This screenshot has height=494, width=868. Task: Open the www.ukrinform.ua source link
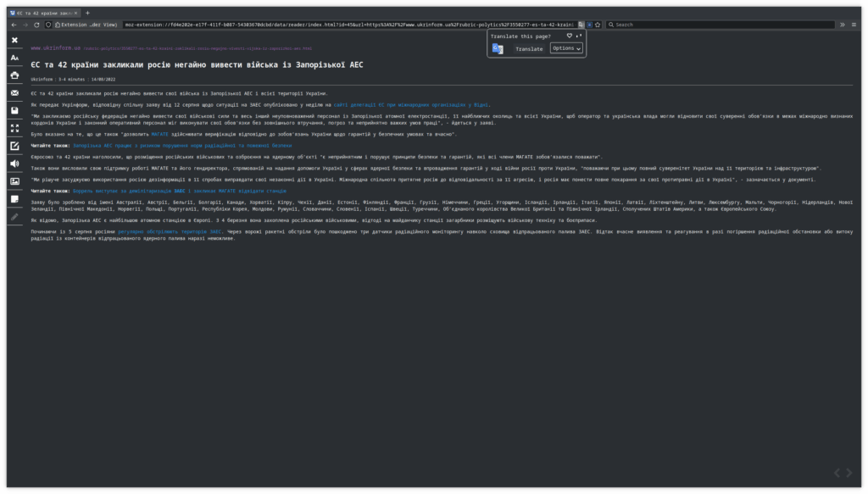(55, 48)
